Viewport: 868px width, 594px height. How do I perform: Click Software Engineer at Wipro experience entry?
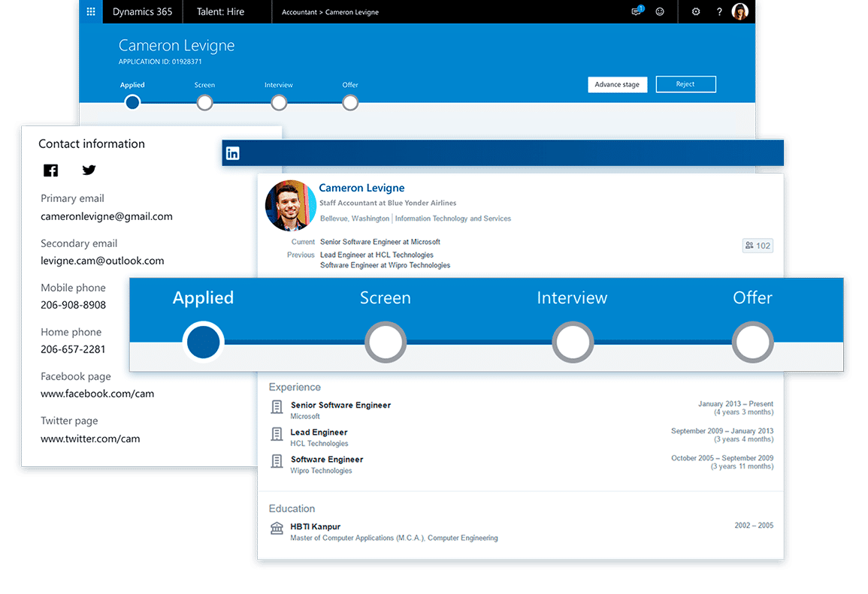pyautogui.click(x=327, y=464)
